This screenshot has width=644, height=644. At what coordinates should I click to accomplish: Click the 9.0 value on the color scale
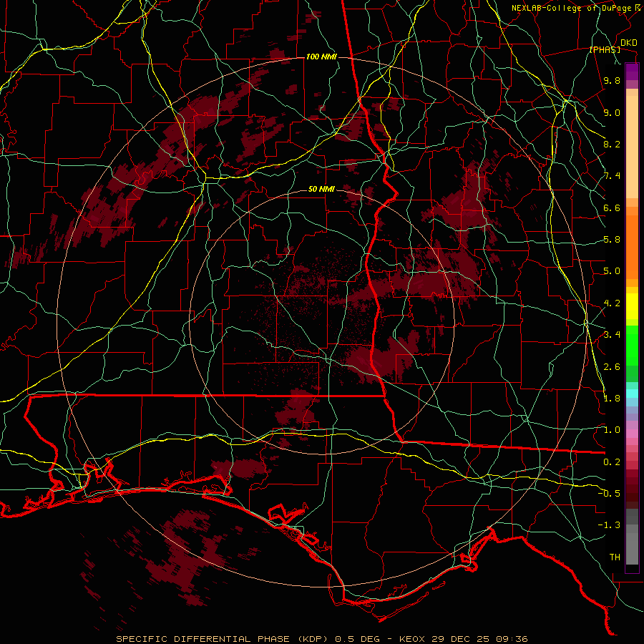tap(612, 112)
